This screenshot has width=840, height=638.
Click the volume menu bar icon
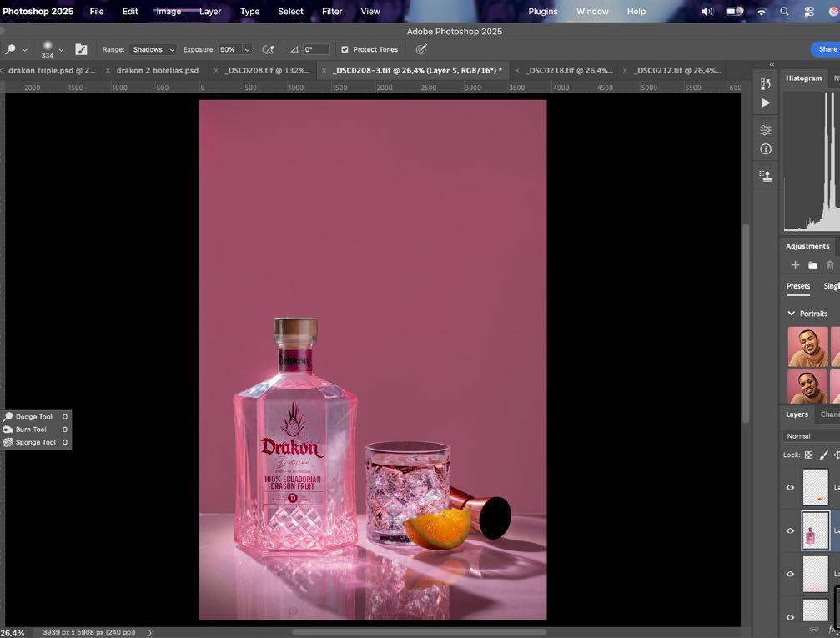click(707, 11)
